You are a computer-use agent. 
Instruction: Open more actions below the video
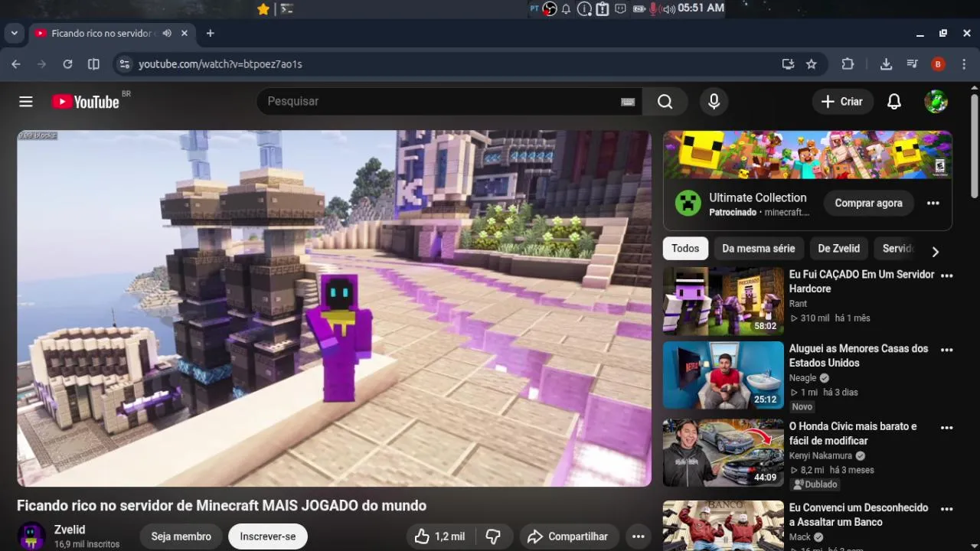(638, 536)
